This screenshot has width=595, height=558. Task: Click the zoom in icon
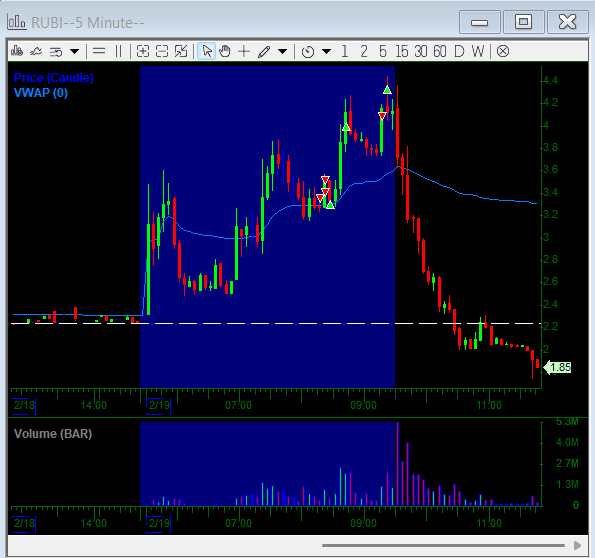143,51
